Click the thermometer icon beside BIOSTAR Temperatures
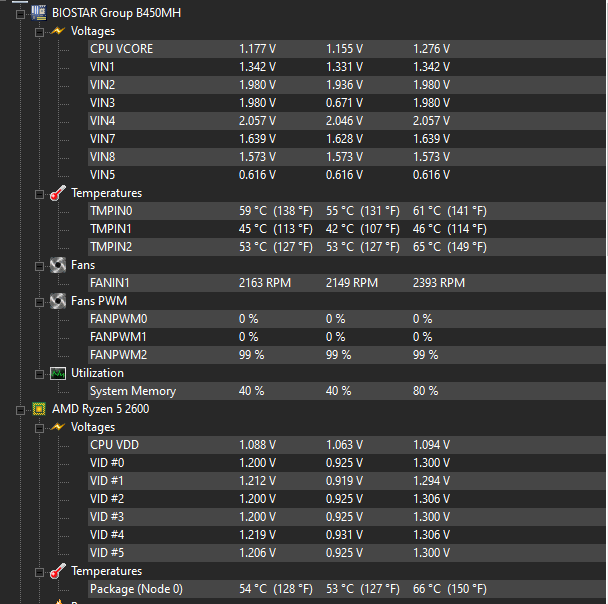The height and width of the screenshot is (604, 608). (58, 193)
